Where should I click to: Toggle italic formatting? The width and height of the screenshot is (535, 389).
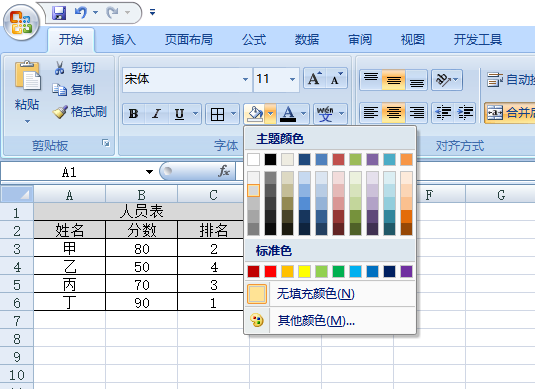click(156, 114)
